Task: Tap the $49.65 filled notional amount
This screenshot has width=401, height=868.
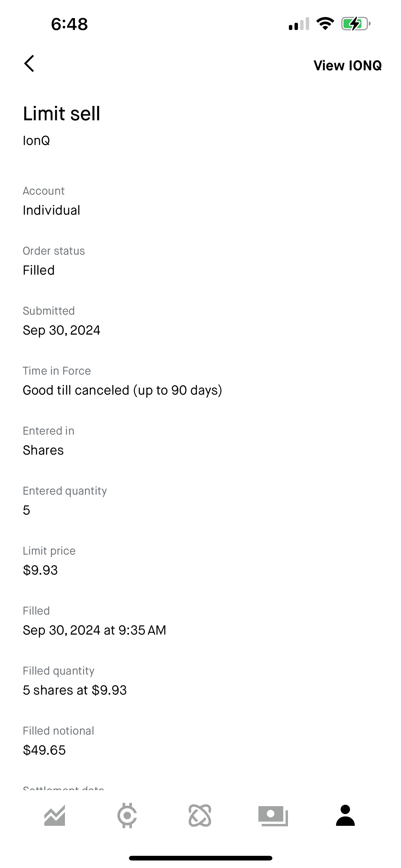Action: point(44,750)
